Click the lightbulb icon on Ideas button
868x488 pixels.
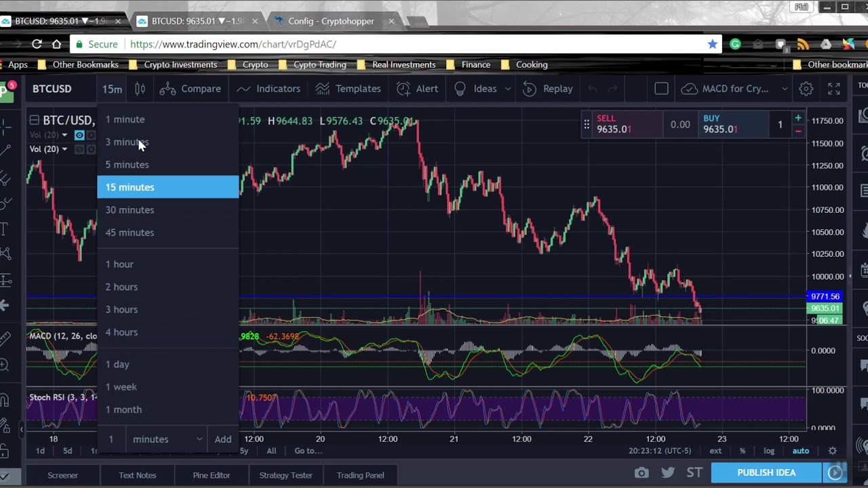[460, 89]
